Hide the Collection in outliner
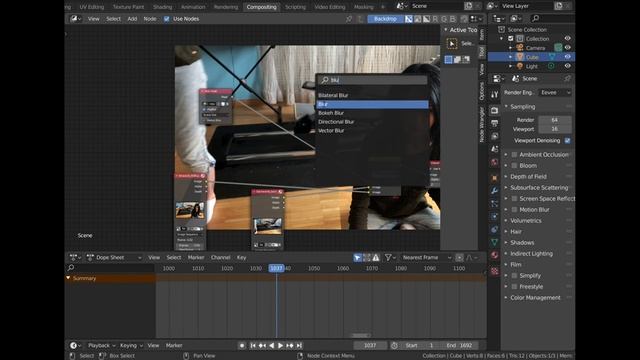640x360 pixels. [567, 38]
